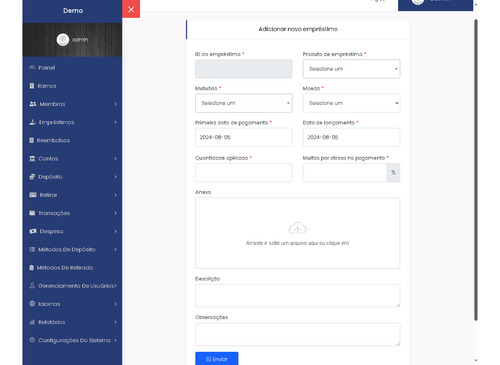Screen dimensions: 500x365
Task: Open the Painel menu item
Action: (x=72, y=68)
